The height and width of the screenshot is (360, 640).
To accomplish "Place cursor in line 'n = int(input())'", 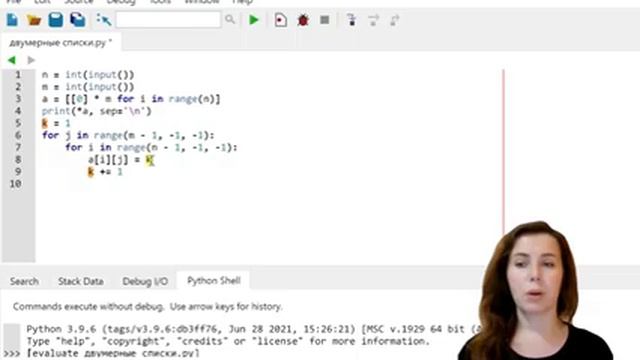I will pos(88,75).
